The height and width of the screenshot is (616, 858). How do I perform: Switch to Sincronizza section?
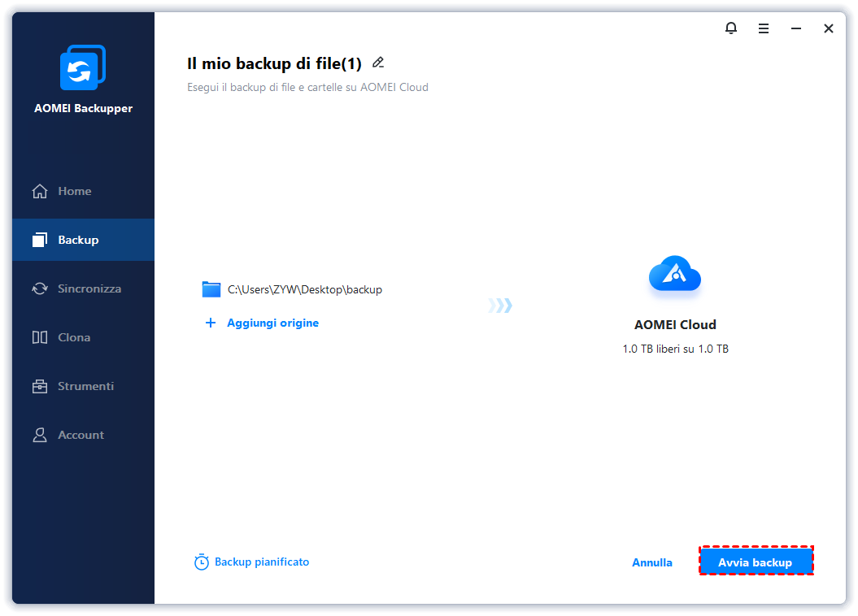(x=89, y=288)
